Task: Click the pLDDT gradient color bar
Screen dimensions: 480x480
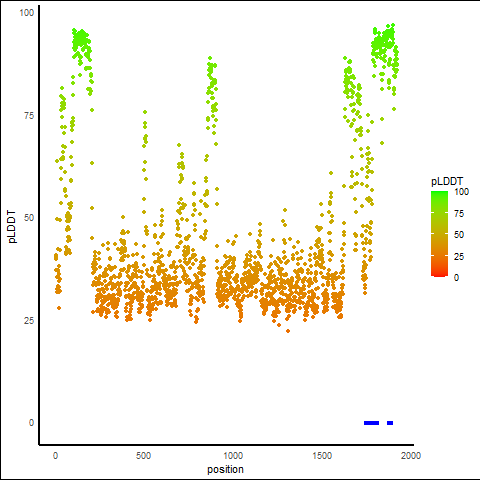Action: click(x=439, y=234)
